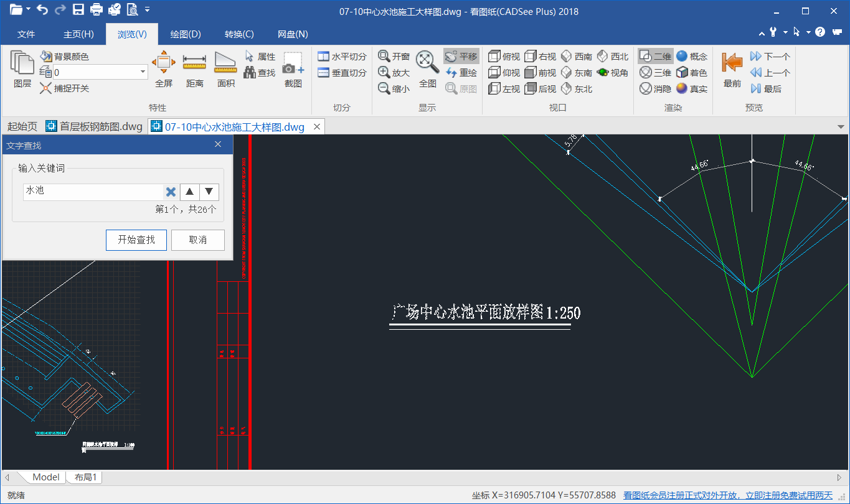Open the layer name dropdown showing 0
Screen dimensions: 850x504
tap(143, 73)
